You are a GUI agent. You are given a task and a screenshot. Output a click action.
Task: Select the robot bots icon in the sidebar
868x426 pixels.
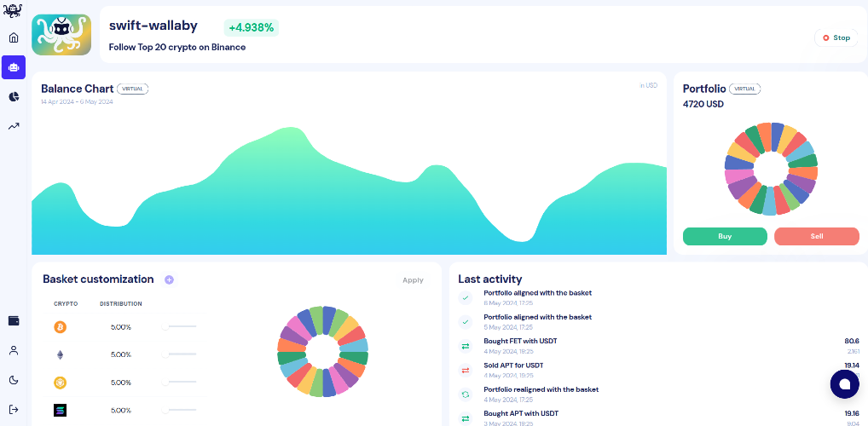(x=14, y=67)
